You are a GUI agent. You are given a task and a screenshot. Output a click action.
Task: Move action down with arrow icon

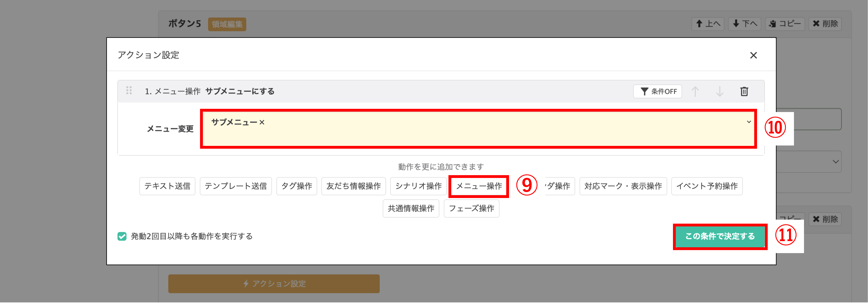719,91
